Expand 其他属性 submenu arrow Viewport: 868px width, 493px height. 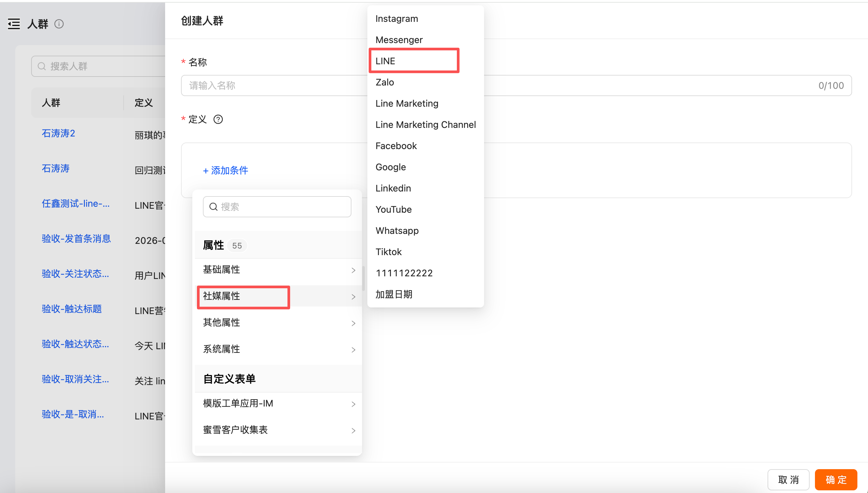pyautogui.click(x=353, y=323)
